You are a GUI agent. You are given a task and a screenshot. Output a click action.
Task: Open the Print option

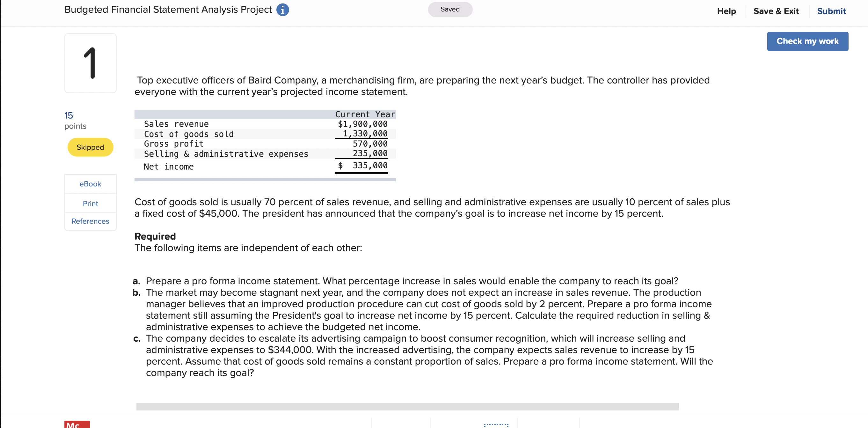(x=90, y=203)
